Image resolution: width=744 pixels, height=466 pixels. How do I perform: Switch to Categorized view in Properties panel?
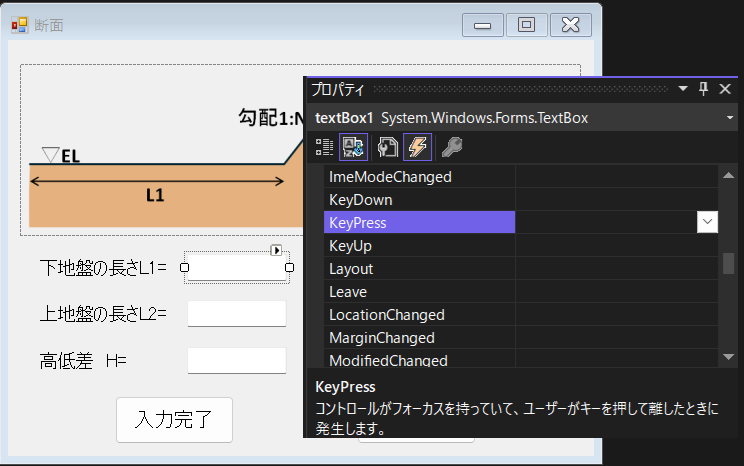[x=324, y=148]
